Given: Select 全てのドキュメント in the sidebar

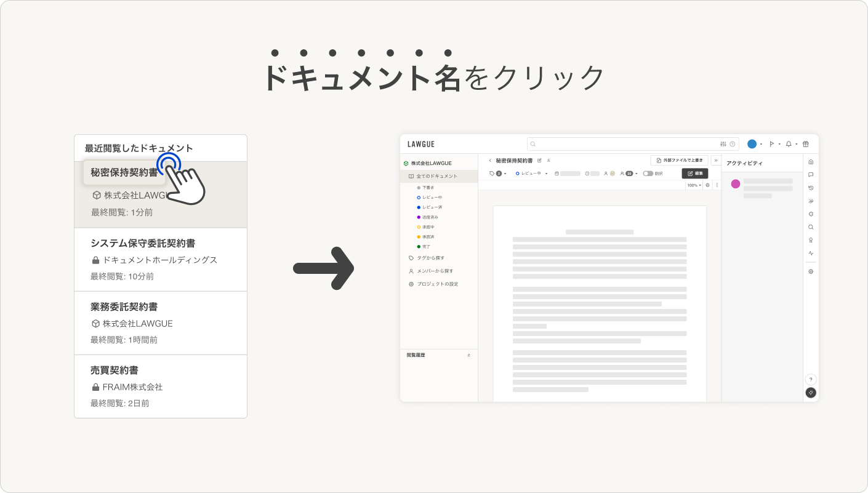Looking at the screenshot, I should click(439, 176).
